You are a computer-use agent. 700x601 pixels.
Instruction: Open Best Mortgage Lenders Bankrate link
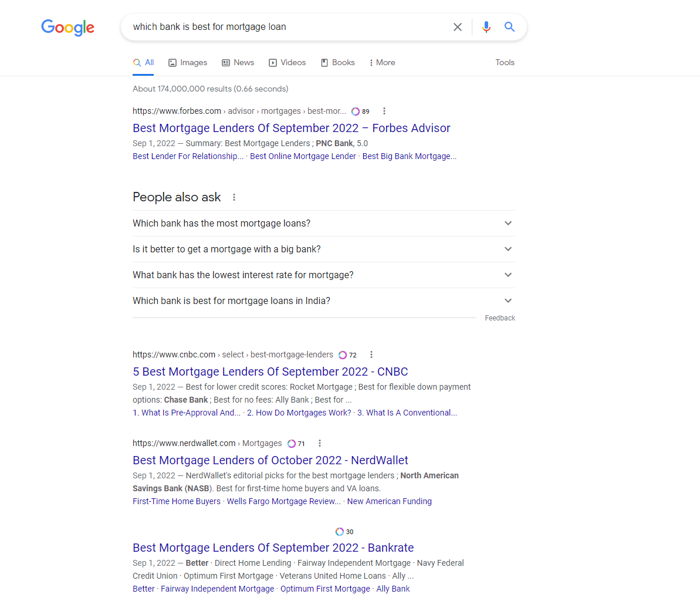pos(273,548)
